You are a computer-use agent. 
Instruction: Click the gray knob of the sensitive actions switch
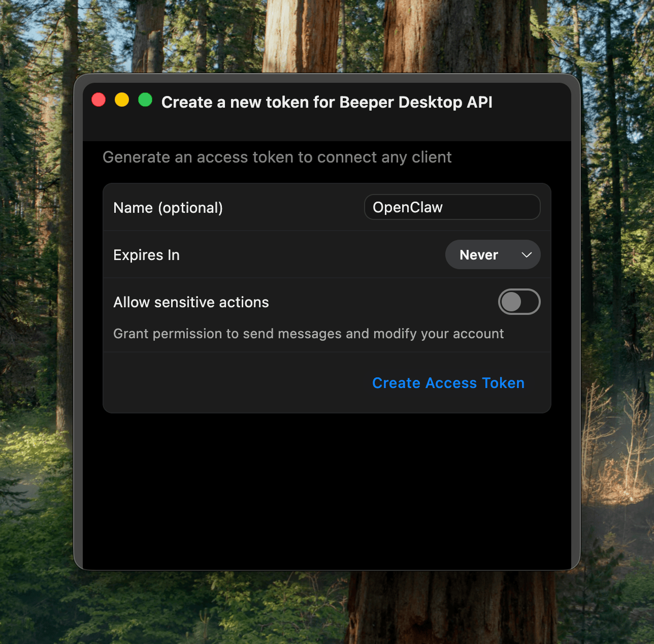[x=511, y=302]
